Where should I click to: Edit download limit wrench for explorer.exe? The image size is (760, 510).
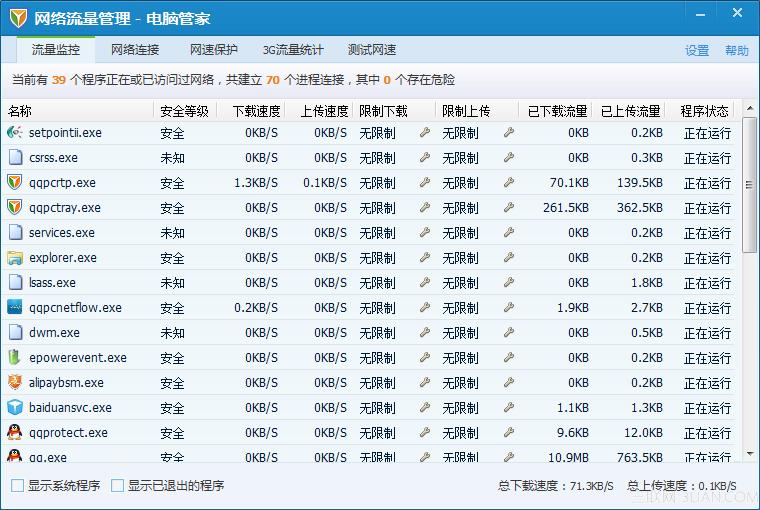click(425, 257)
